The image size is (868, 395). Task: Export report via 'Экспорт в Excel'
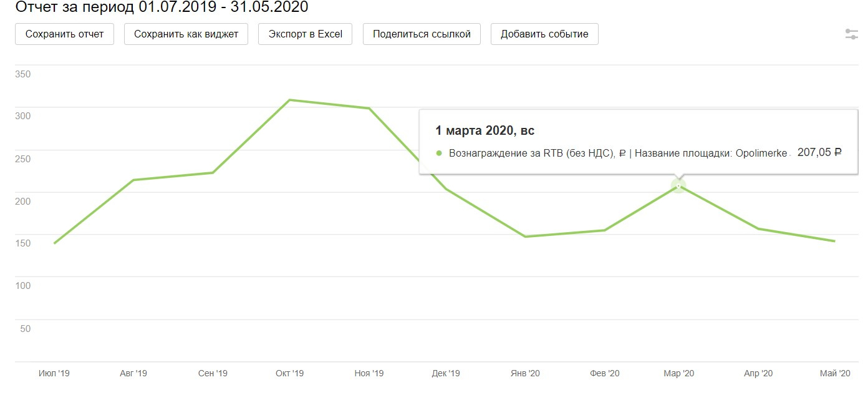(306, 34)
